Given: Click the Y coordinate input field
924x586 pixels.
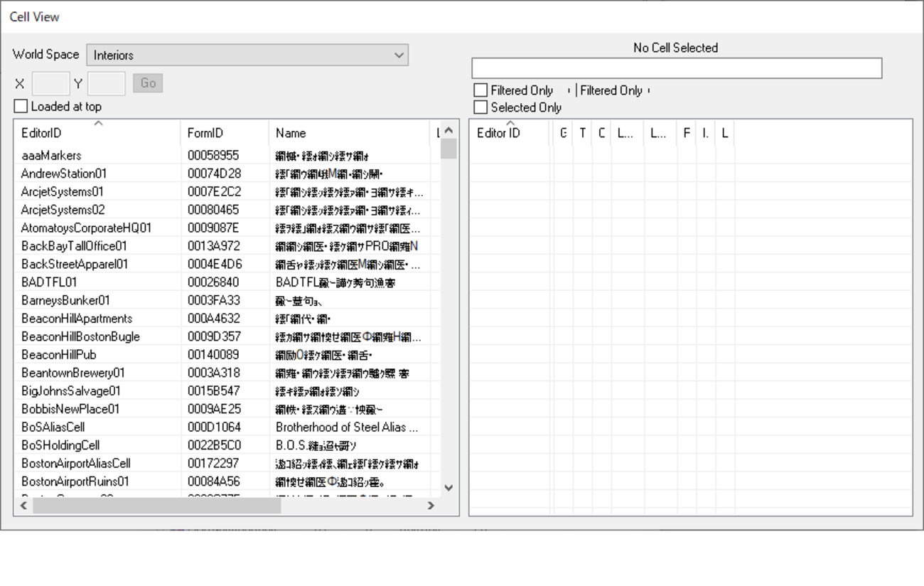Looking at the screenshot, I should (x=107, y=84).
